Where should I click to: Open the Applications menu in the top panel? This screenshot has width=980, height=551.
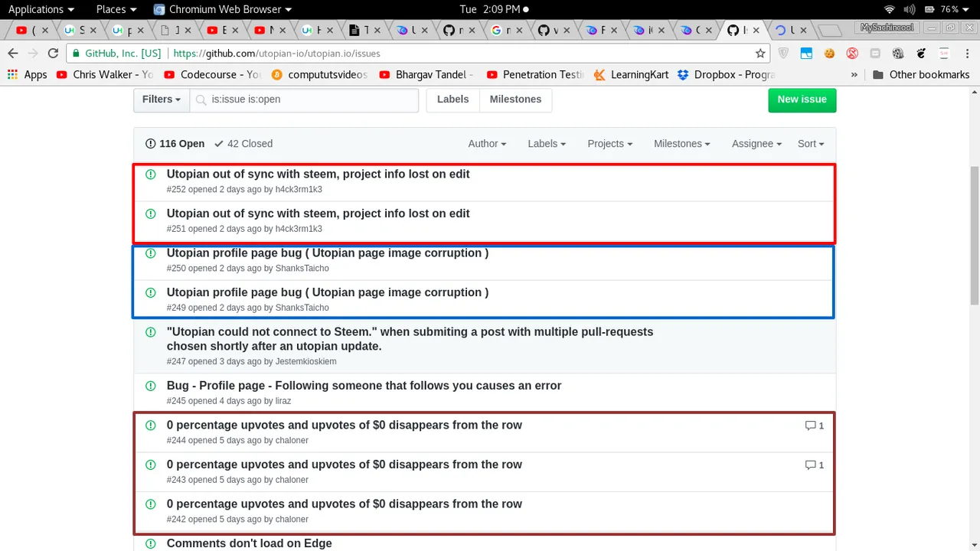[x=41, y=9]
